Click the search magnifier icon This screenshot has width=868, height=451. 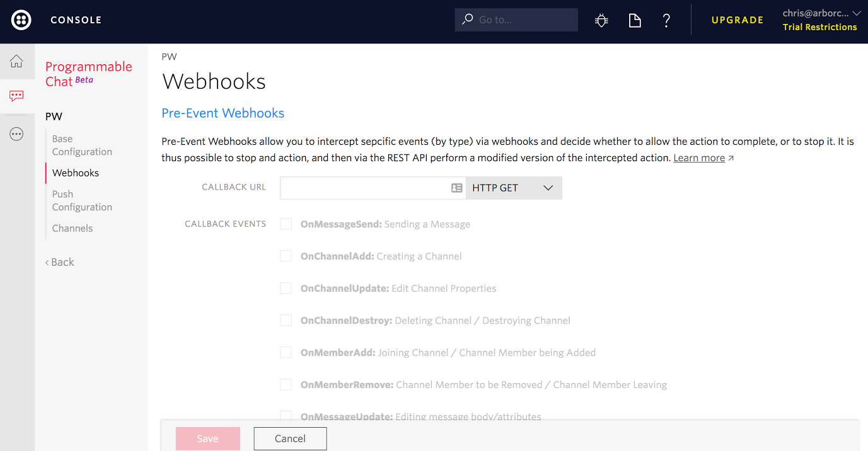pyautogui.click(x=467, y=20)
